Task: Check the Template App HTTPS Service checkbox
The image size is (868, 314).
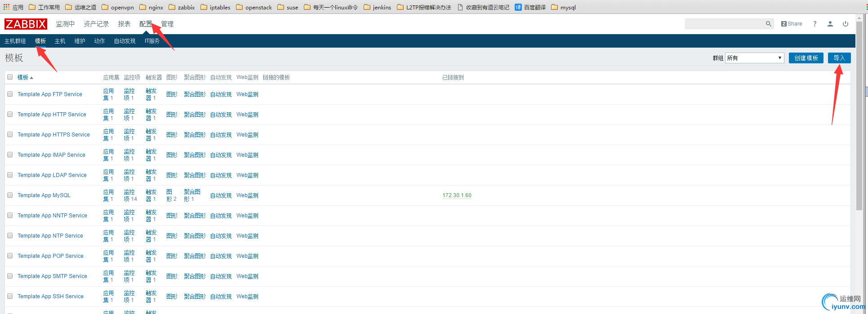Action: [x=10, y=134]
